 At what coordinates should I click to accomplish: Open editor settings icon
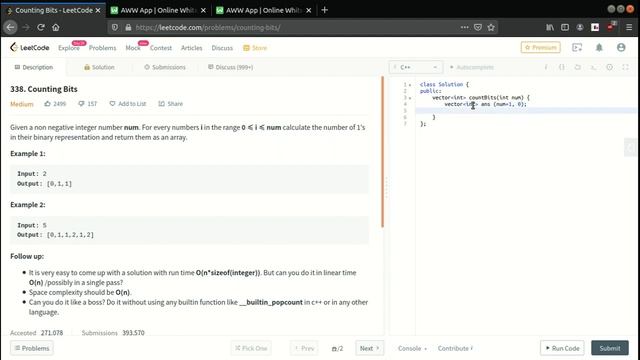pos(609,67)
